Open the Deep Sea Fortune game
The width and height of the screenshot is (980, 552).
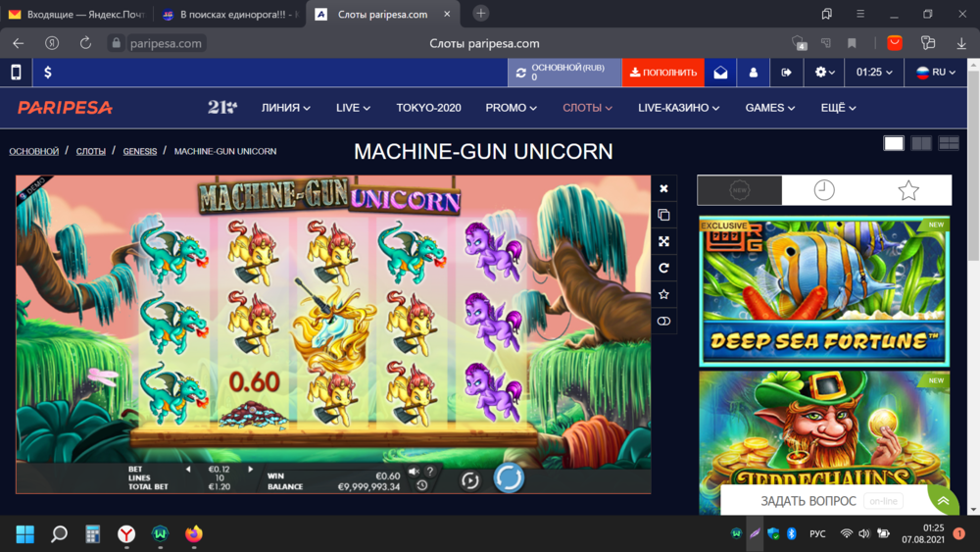click(x=824, y=291)
